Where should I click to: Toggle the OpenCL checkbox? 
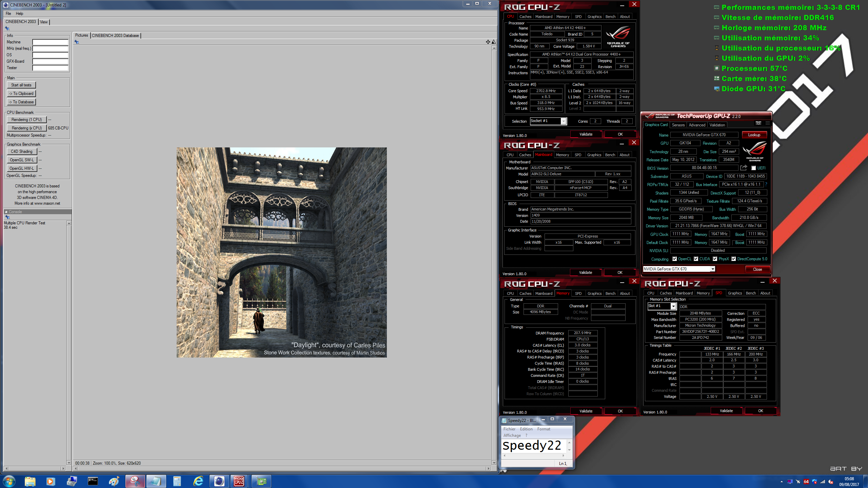click(x=675, y=259)
